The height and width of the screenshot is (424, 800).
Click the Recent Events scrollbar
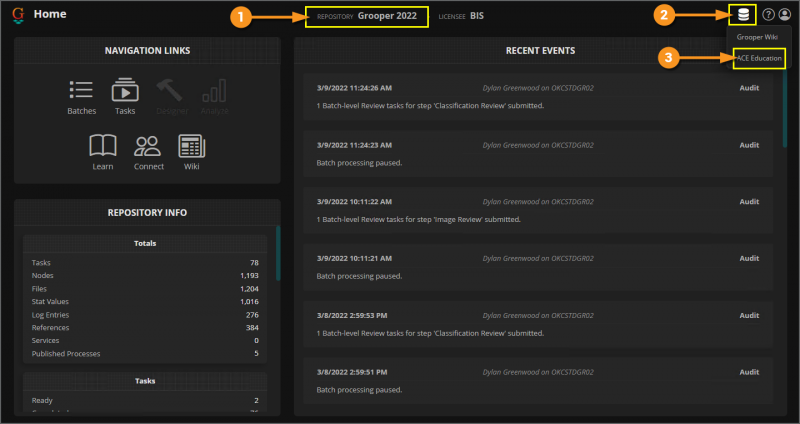pyautogui.click(x=785, y=107)
